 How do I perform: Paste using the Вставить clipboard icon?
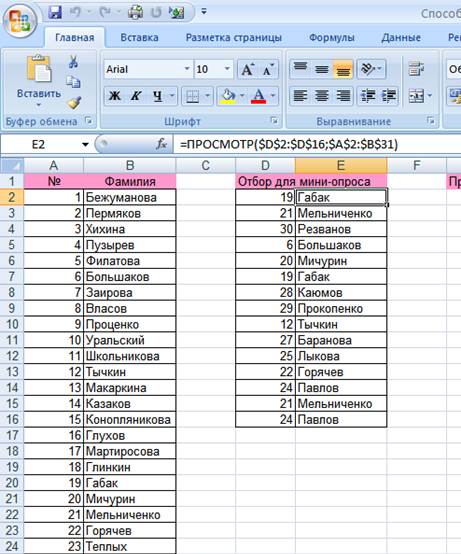click(39, 69)
